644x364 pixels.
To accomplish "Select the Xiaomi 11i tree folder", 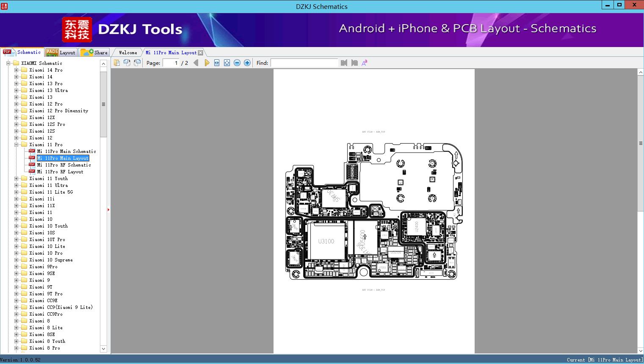I will pos(42,199).
